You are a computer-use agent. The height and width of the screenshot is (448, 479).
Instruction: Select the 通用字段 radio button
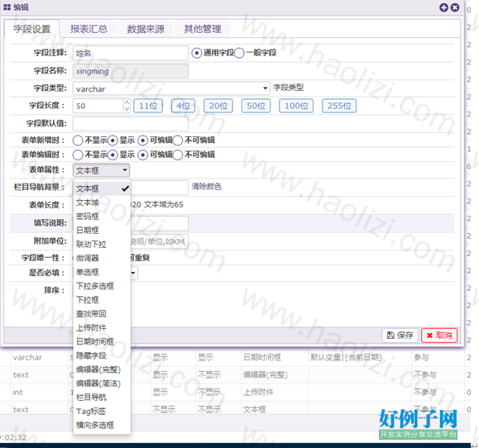click(x=196, y=53)
